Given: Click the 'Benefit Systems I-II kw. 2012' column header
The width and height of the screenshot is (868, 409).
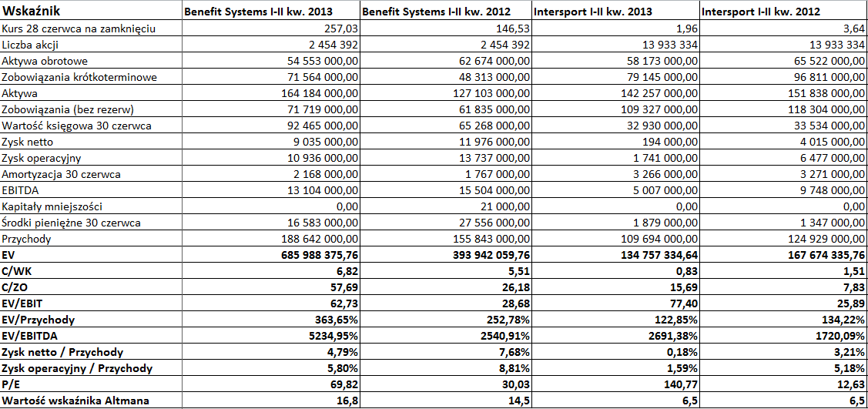Looking at the screenshot, I should pos(444,11).
